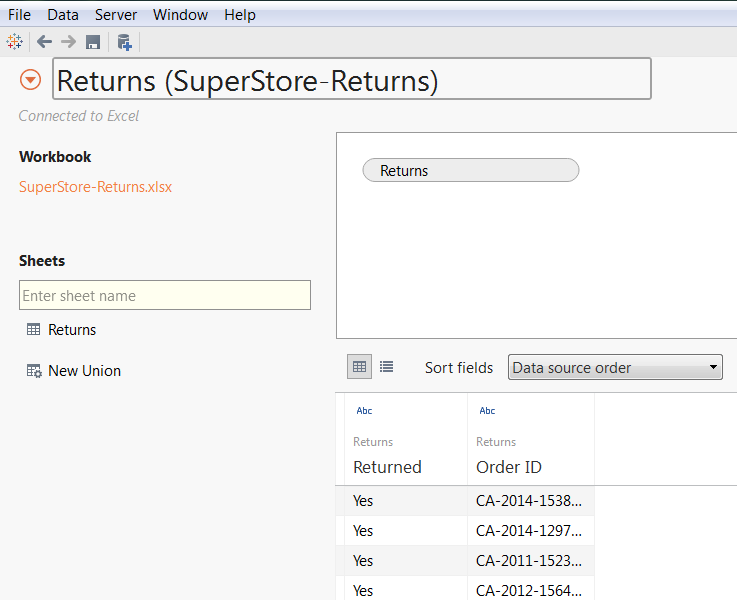This screenshot has height=600, width=737.
Task: Select cell CA-2011-1523... in Order ID
Action: [x=531, y=561]
